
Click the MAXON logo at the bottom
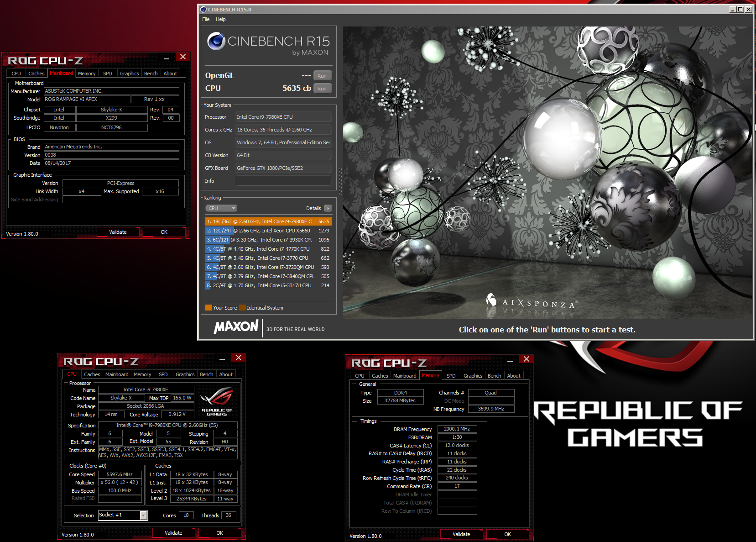pyautogui.click(x=236, y=327)
